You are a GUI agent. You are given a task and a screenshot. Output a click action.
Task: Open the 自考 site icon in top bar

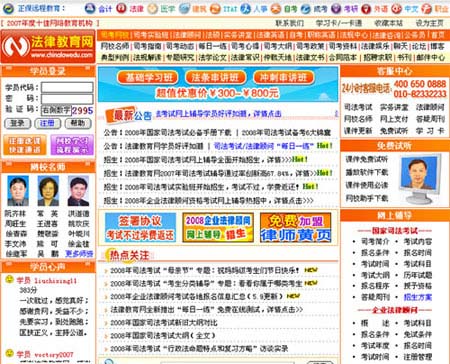276,8
